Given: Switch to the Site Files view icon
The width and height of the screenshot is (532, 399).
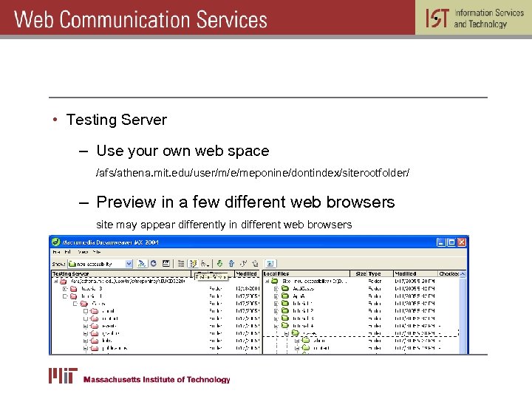Looking at the screenshot, I should pos(181,264).
